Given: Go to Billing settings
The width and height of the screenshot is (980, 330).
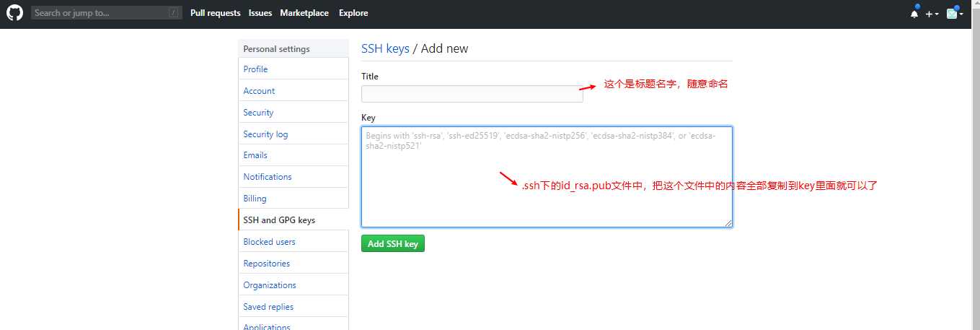Looking at the screenshot, I should point(293,199).
